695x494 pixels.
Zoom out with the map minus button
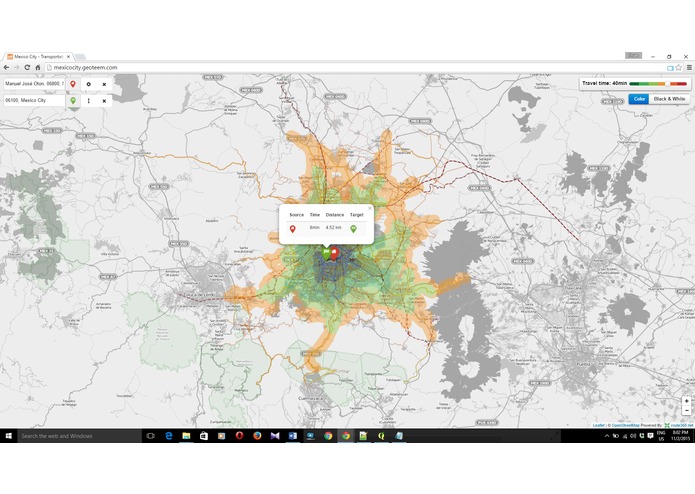tap(687, 411)
